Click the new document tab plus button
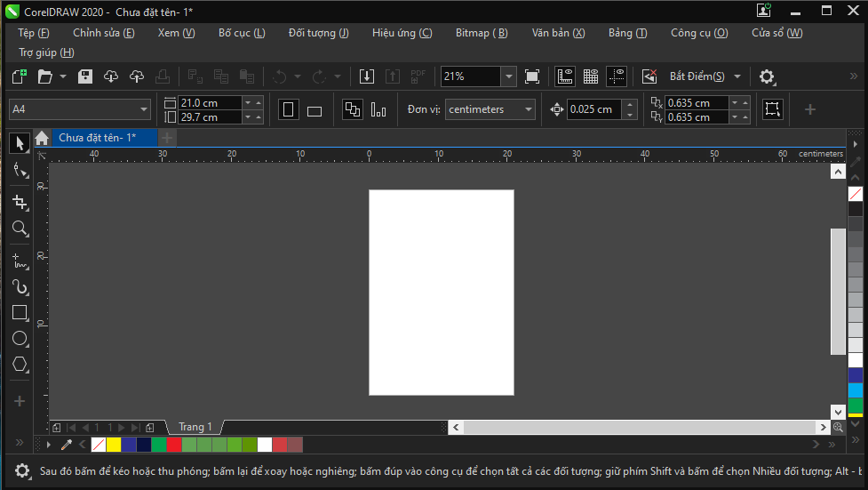 (167, 138)
